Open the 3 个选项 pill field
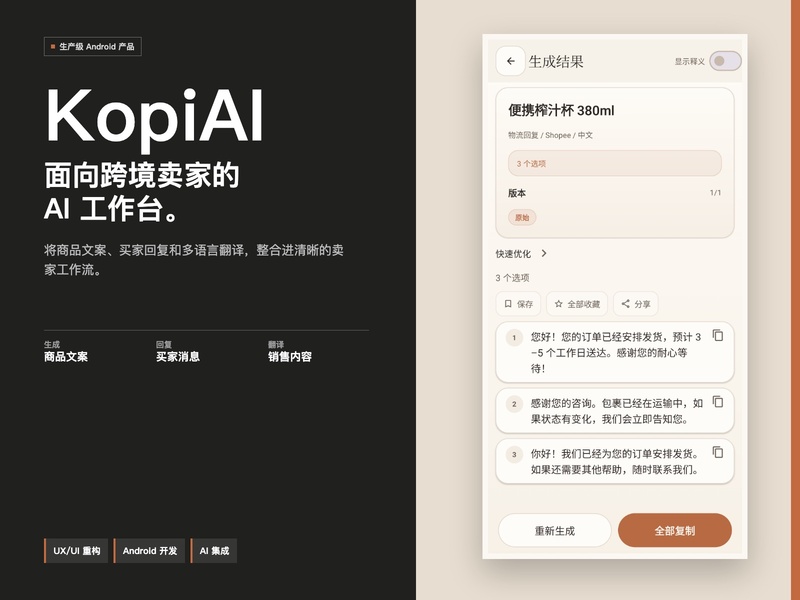The height and width of the screenshot is (600, 800). 615,164
